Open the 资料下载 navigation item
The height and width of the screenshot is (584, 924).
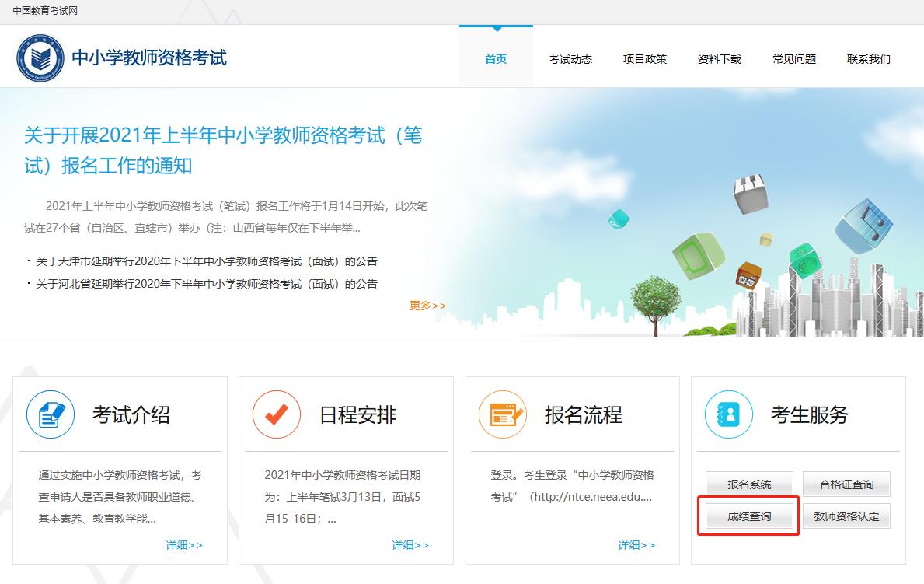719,59
